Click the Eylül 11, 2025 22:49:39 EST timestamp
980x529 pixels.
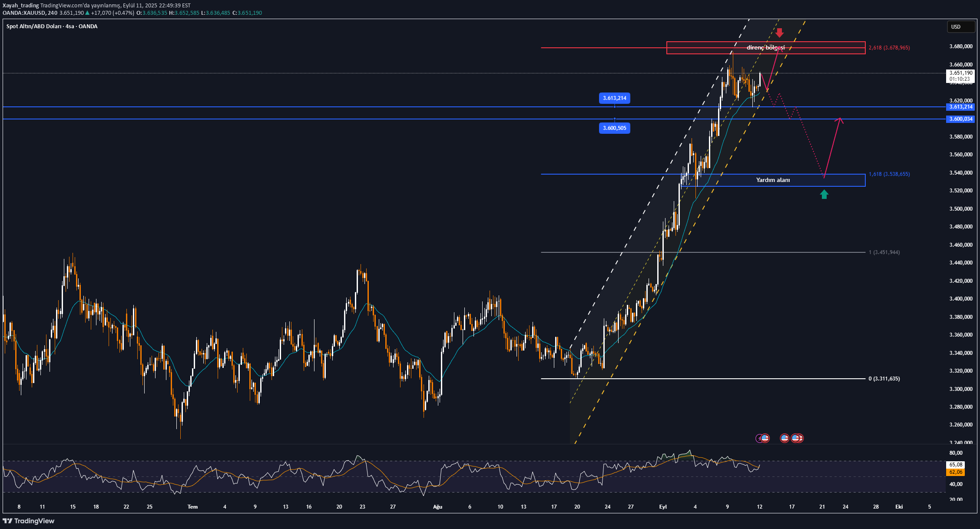(x=157, y=6)
